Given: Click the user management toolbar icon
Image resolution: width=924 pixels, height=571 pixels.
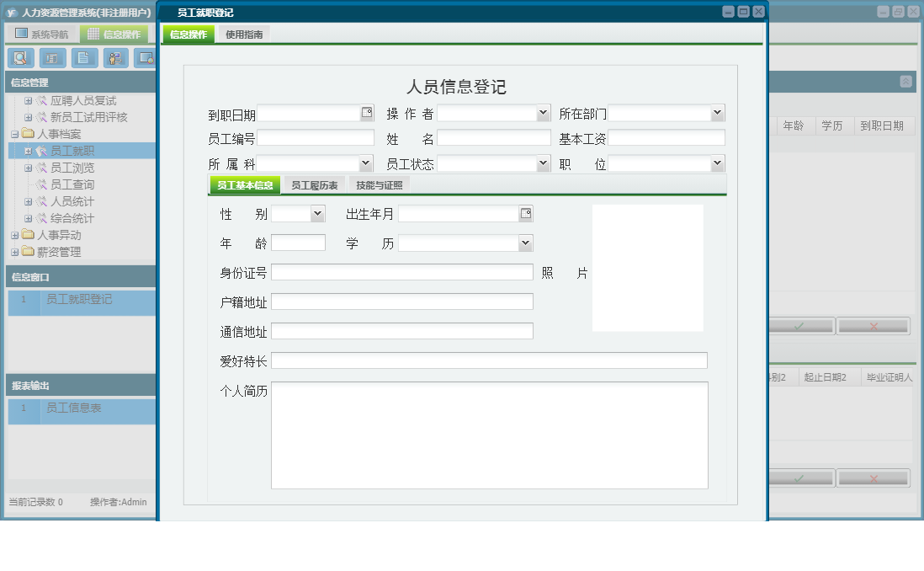Looking at the screenshot, I should click(x=114, y=58).
